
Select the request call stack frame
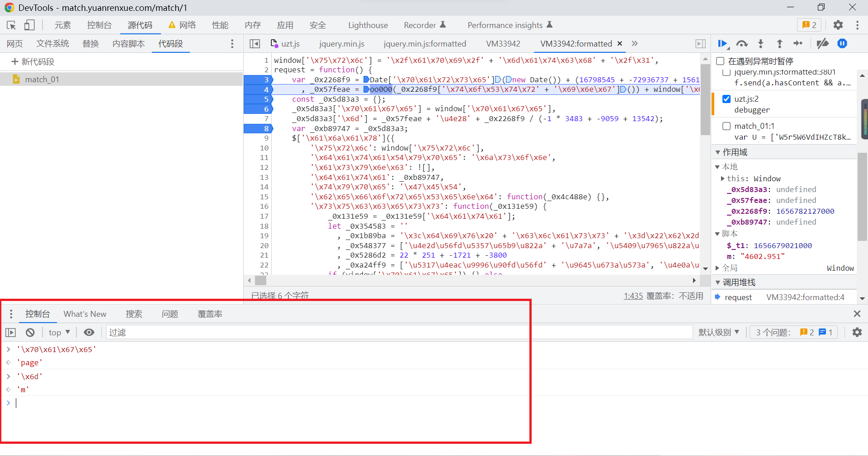[x=784, y=297]
